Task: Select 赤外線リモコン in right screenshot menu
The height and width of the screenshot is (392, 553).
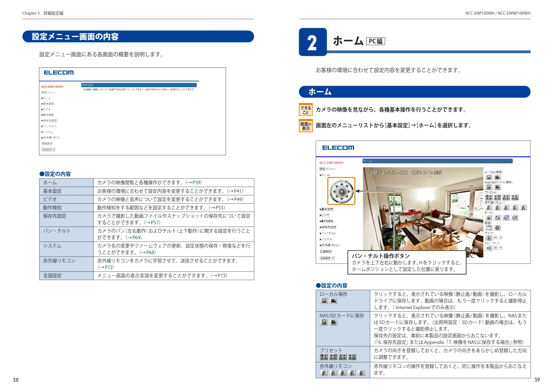Action: pyautogui.click(x=330, y=245)
